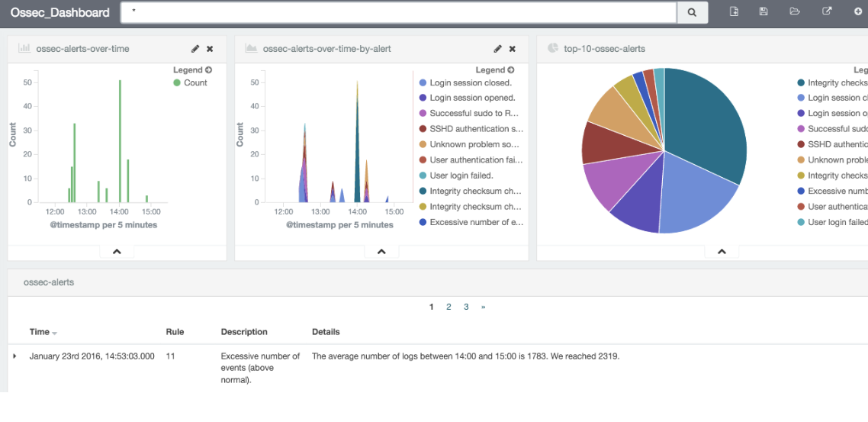The image size is (868, 422).
Task: Edit the ossec-alerts-over-time-by-alert panel via pencil
Action: point(497,49)
